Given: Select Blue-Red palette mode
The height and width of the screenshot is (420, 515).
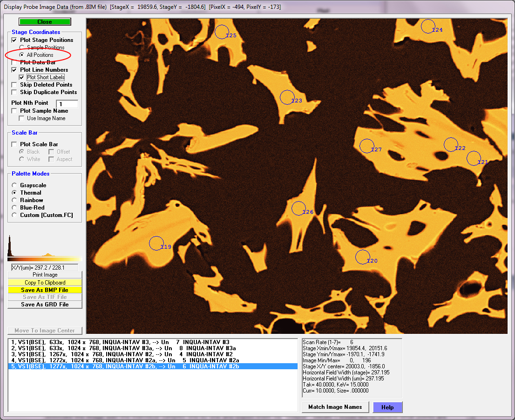Looking at the screenshot, I should point(15,208).
